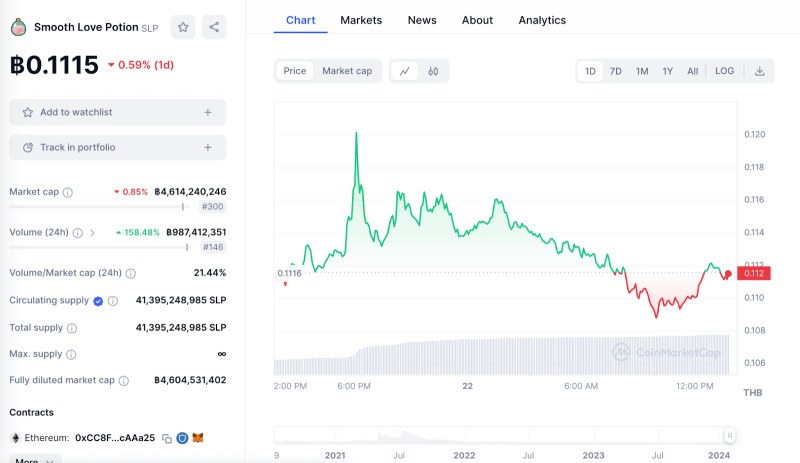
Task: Show the 1Y chart range
Action: pyautogui.click(x=667, y=71)
